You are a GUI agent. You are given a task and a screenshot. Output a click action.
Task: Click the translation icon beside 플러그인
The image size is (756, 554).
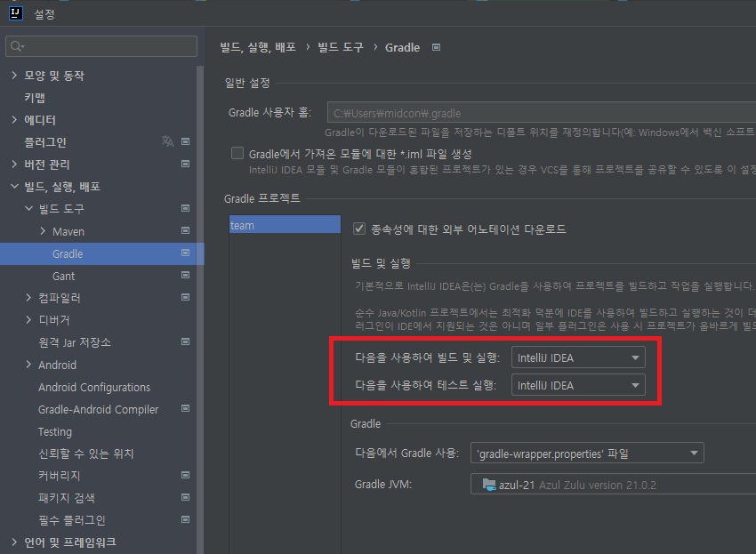pyautogui.click(x=167, y=141)
